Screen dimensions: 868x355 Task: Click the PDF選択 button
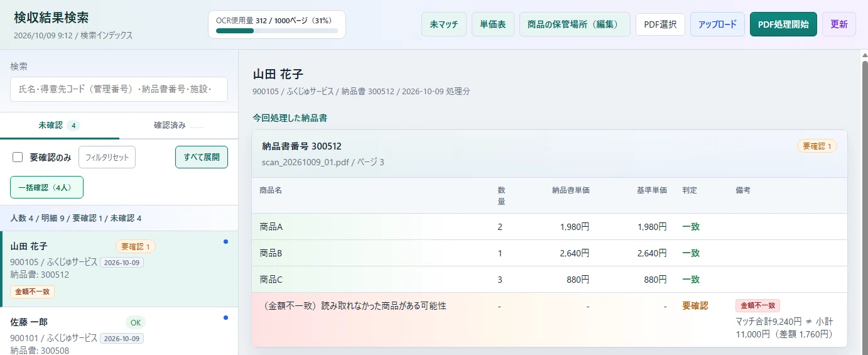(660, 25)
